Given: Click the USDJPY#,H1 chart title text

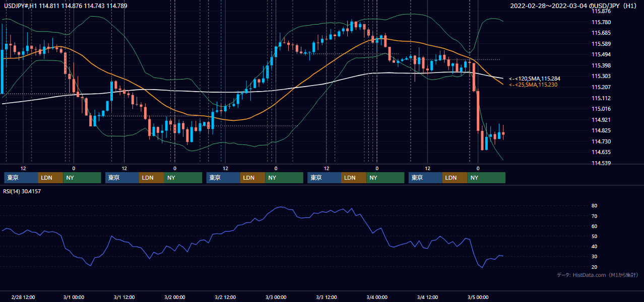Looking at the screenshot, I should 66,6.
